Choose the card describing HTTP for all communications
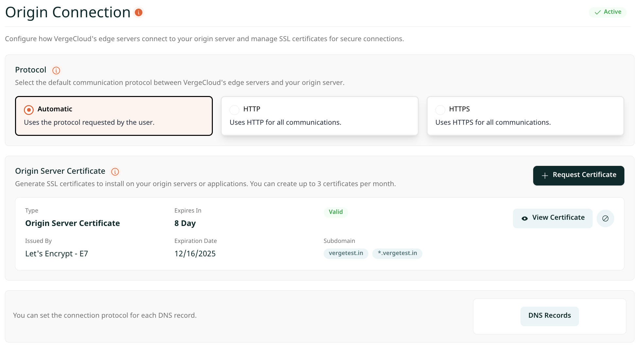 tap(319, 122)
